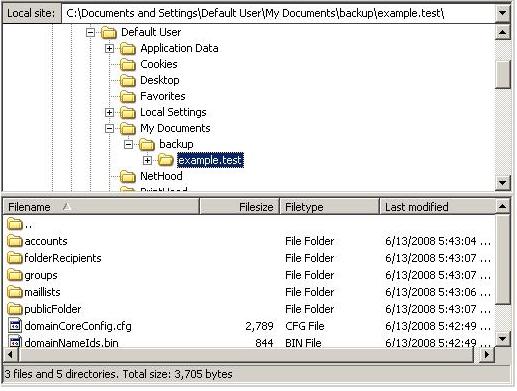Viewport: 517px width, 391px height.
Task: Click the folderRecipients folder icon
Action: click(15, 258)
